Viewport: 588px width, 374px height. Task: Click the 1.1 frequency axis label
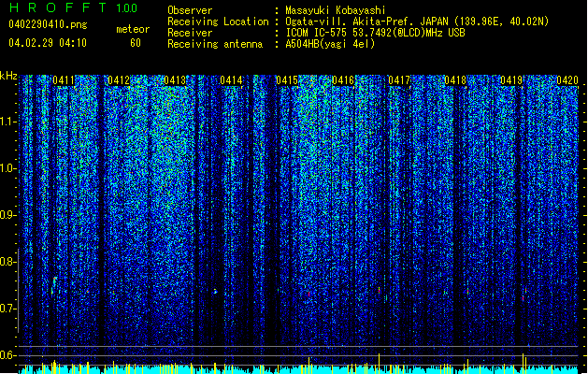[x=7, y=122]
